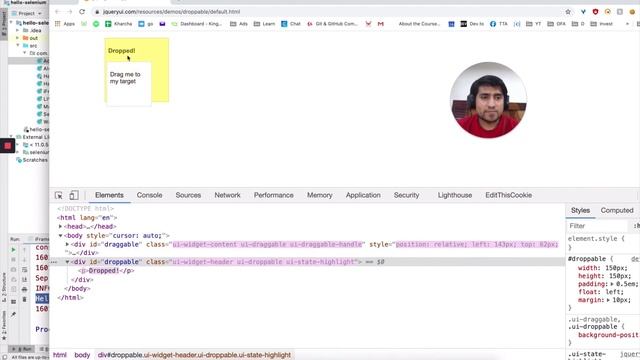The height and width of the screenshot is (360, 640).
Task: Switch to the Sources tab
Action: [188, 195]
